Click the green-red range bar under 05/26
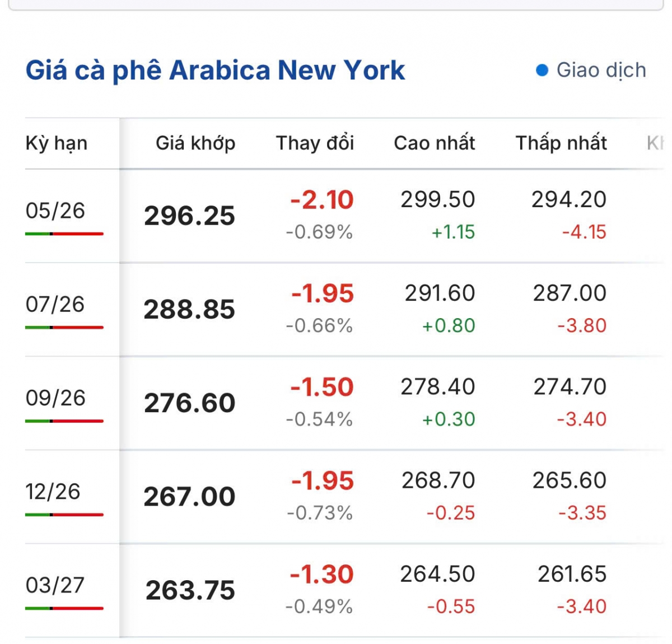This screenshot has width=672, height=644. (x=64, y=234)
